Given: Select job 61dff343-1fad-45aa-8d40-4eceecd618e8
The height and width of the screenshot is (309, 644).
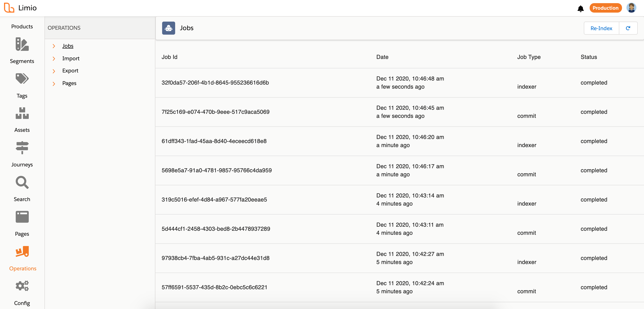Looking at the screenshot, I should coord(214,141).
